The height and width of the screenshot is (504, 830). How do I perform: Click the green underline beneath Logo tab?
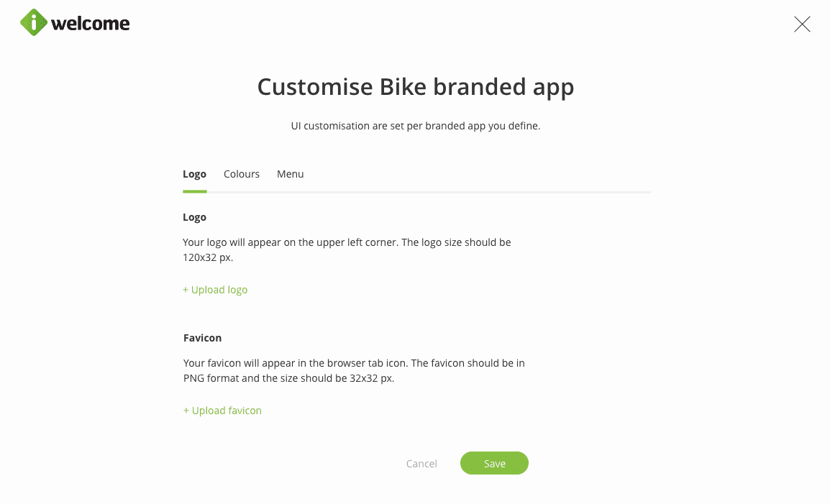(x=195, y=192)
